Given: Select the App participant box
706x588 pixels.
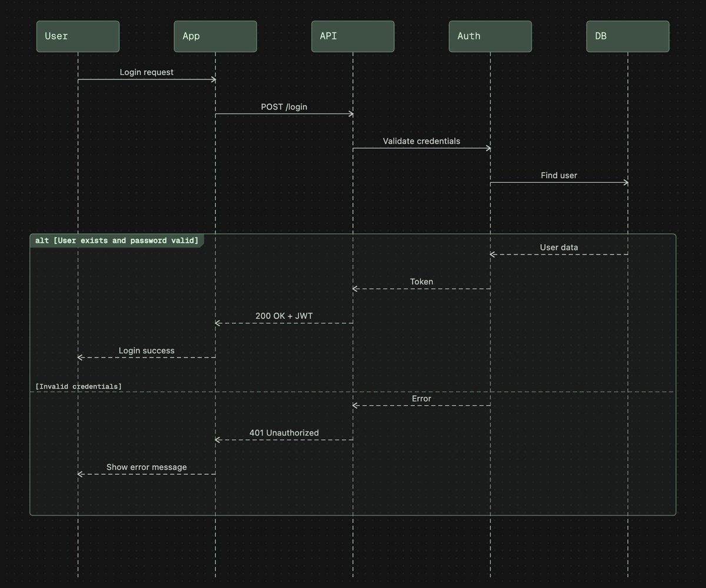Looking at the screenshot, I should (x=215, y=36).
